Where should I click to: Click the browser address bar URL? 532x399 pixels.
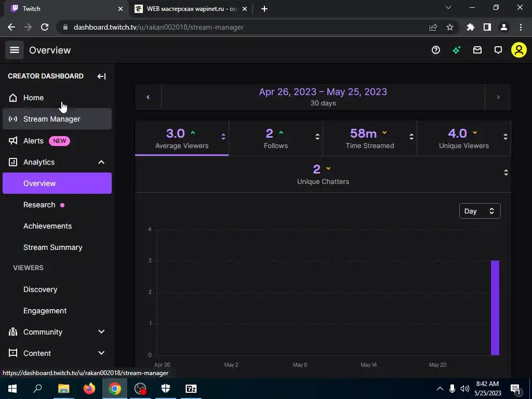[x=158, y=27]
